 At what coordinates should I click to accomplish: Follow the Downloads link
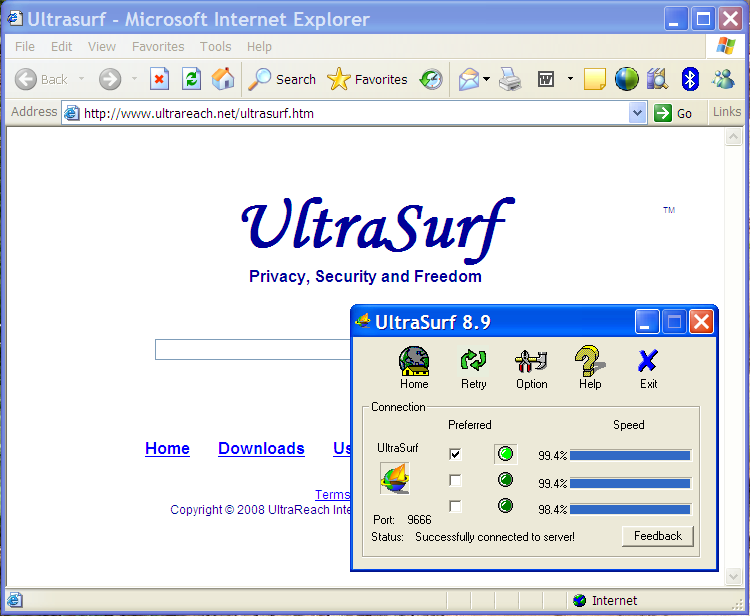coord(261,448)
